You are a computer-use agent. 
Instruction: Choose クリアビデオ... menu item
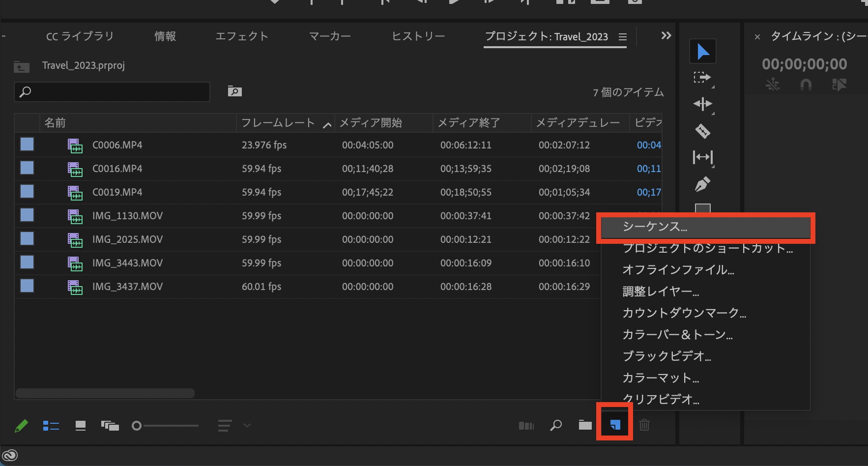[706, 399]
